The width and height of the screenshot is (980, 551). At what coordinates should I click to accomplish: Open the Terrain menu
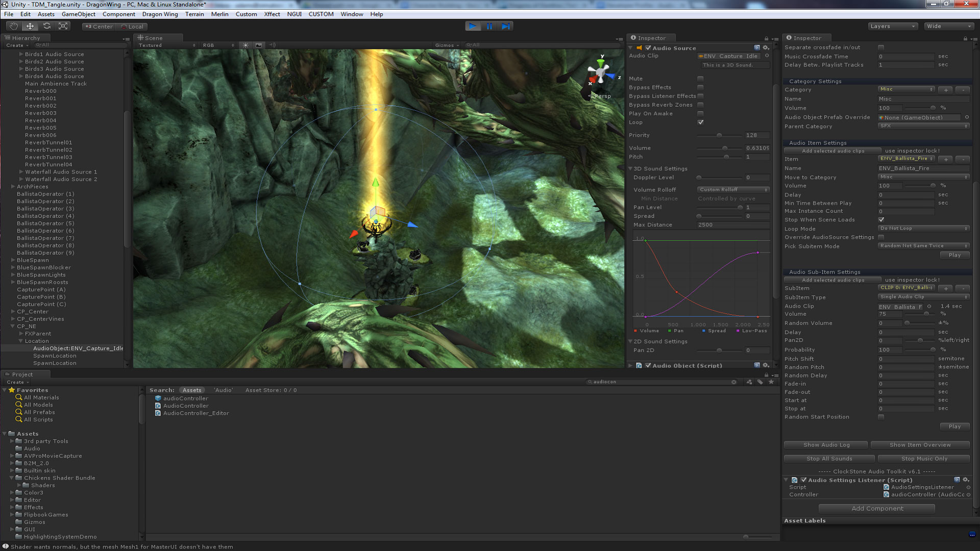coord(194,14)
